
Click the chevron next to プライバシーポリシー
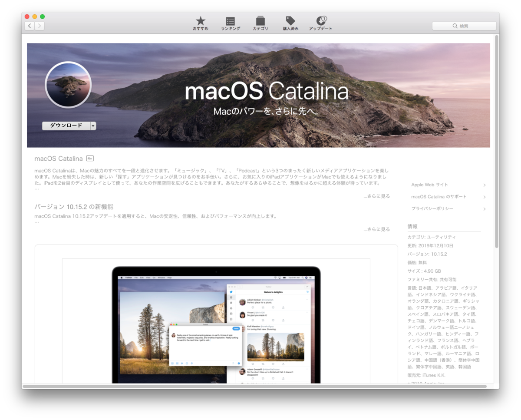point(484,209)
